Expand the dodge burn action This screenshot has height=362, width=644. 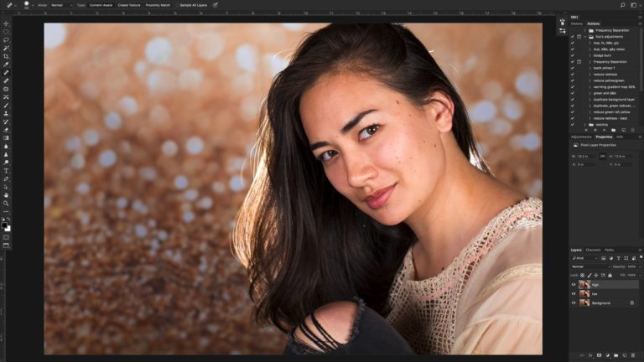[589, 55]
